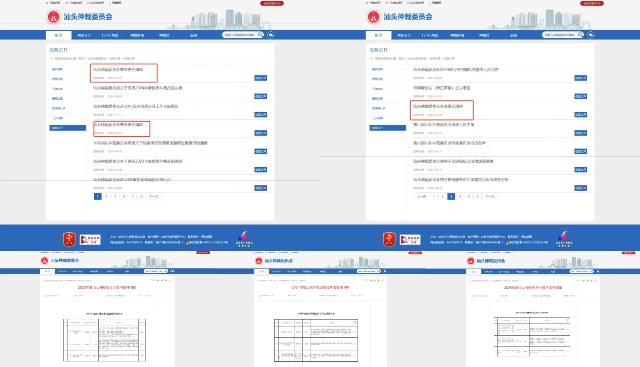Select the blue highlighted sidebar item in the right-hand page
The image size is (640, 367).
pyautogui.click(x=388, y=128)
